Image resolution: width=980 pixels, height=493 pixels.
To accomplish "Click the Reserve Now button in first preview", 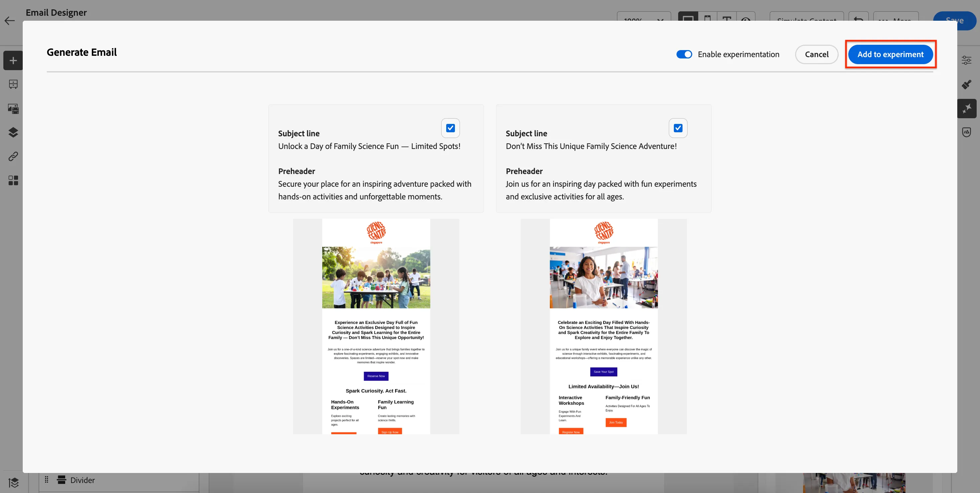I will tap(376, 376).
